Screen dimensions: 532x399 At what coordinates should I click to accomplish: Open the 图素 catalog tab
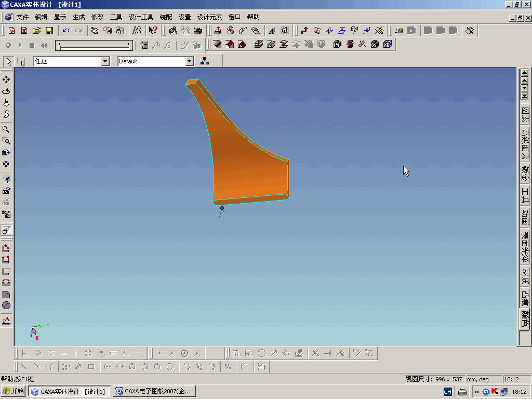pyautogui.click(x=525, y=115)
